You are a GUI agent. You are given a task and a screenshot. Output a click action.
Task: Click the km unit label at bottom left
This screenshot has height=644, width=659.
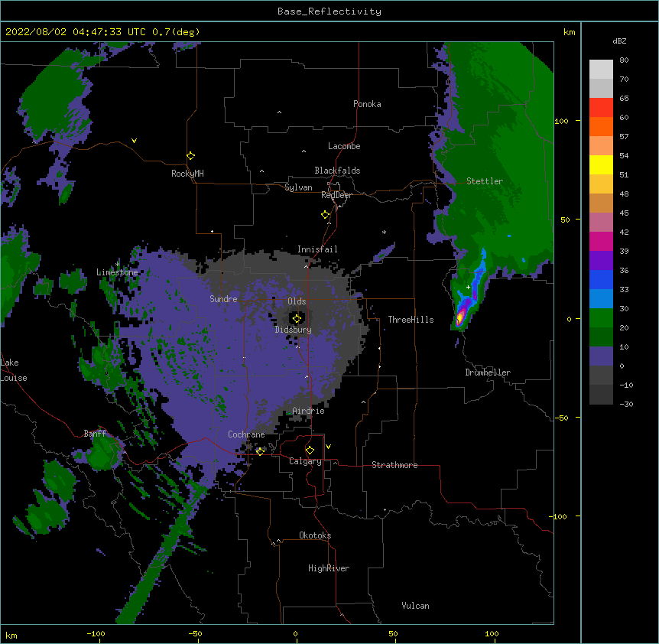(11, 636)
